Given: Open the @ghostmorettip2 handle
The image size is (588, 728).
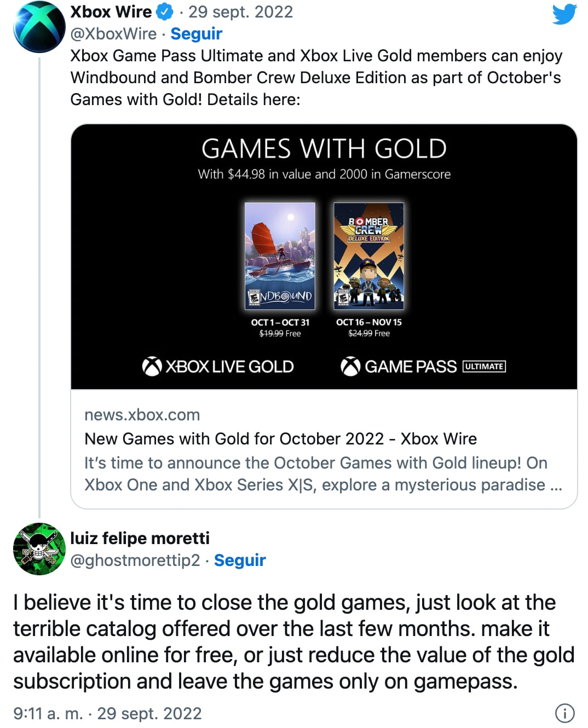Looking at the screenshot, I should point(135,560).
